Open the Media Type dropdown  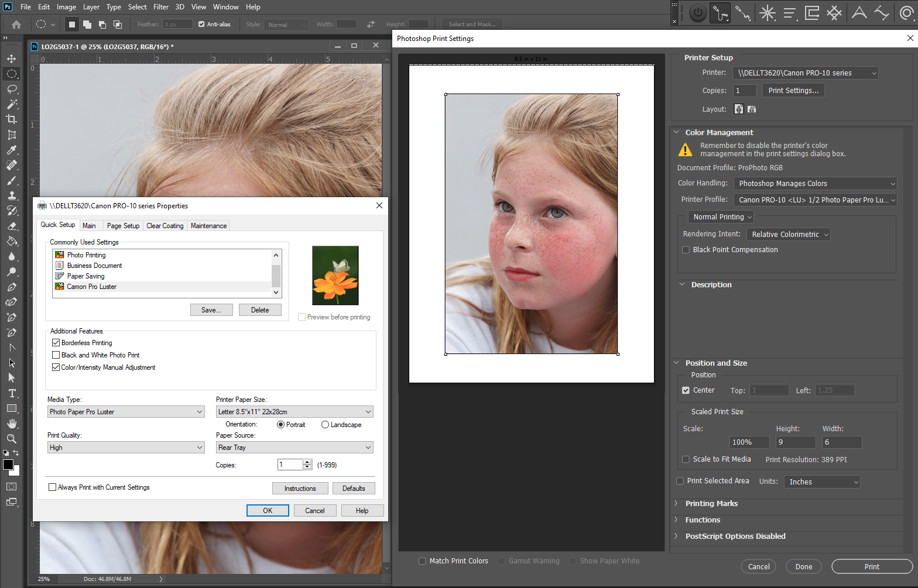coord(126,412)
